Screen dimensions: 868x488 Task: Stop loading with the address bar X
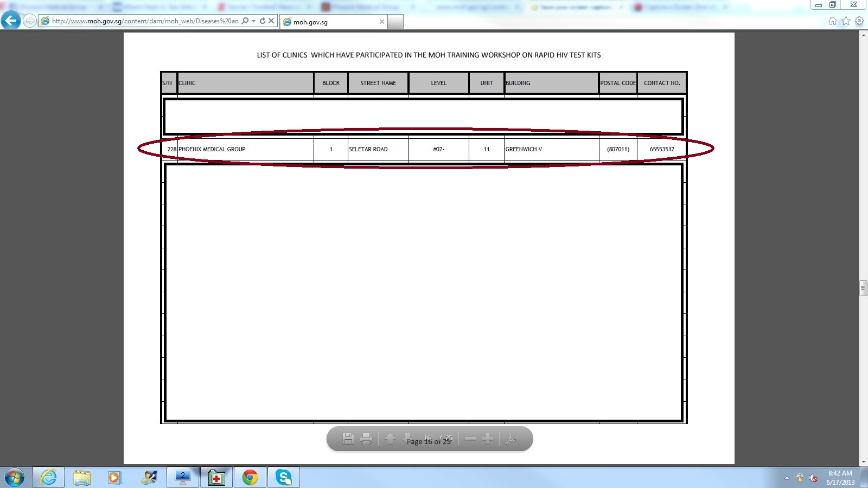[x=271, y=21]
